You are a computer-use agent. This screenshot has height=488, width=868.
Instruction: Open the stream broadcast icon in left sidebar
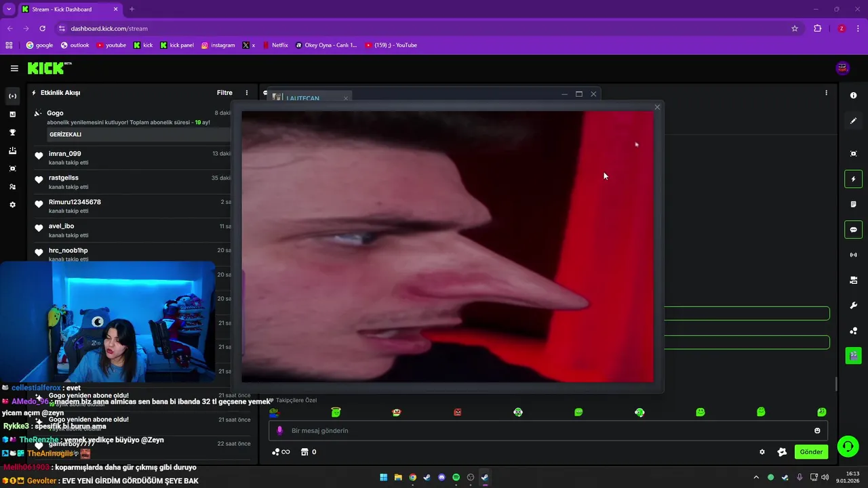[x=12, y=96]
